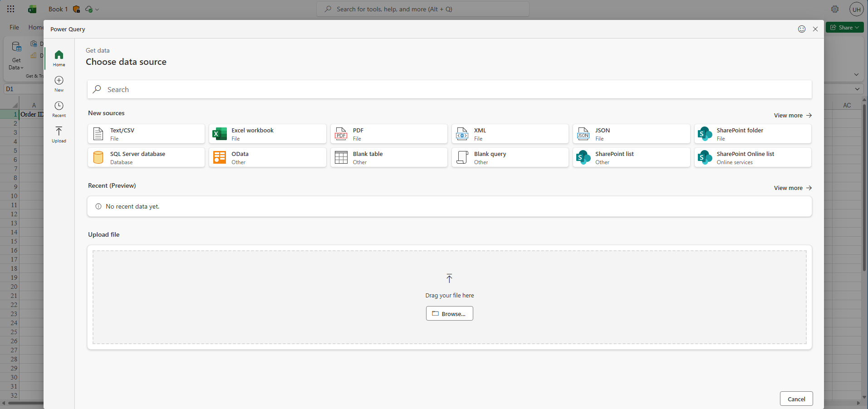Create a Blank query
The width and height of the screenshot is (868, 409).
(510, 157)
